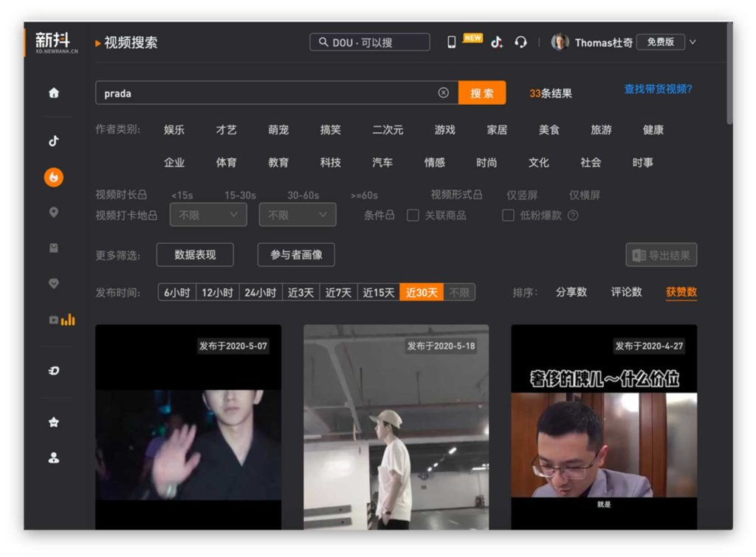Open the home icon in the sidebar

tap(53, 92)
